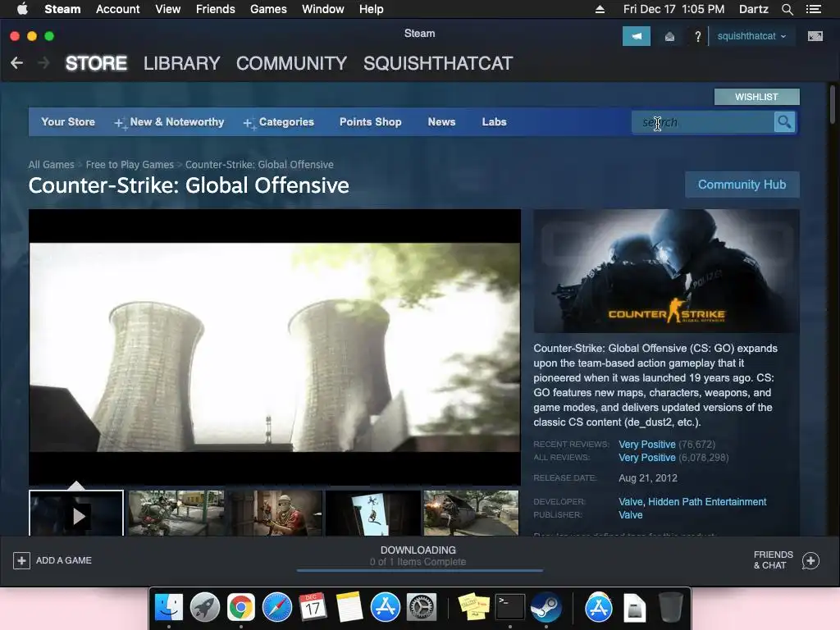Viewport: 840px width, 630px height.
Task: Open Spotlight search in the menu bar
Action: (x=787, y=9)
